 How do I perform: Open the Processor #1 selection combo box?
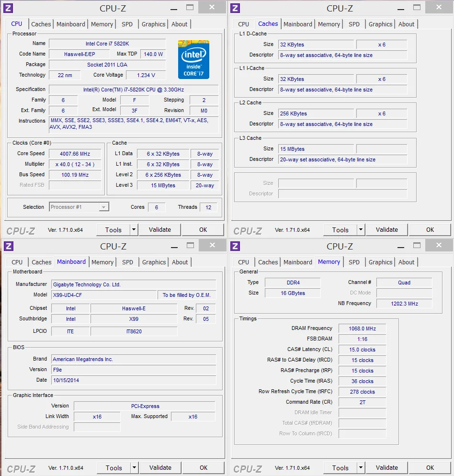[79, 207]
